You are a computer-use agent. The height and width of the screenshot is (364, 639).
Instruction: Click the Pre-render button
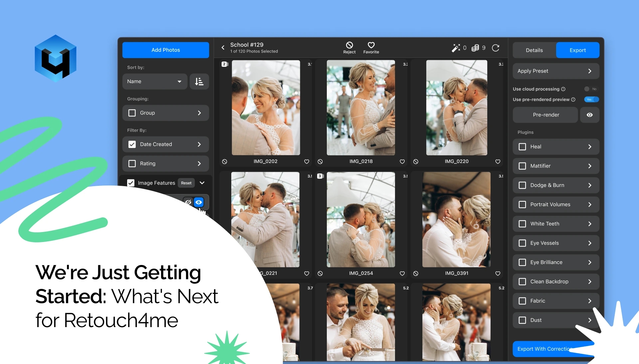[546, 115]
